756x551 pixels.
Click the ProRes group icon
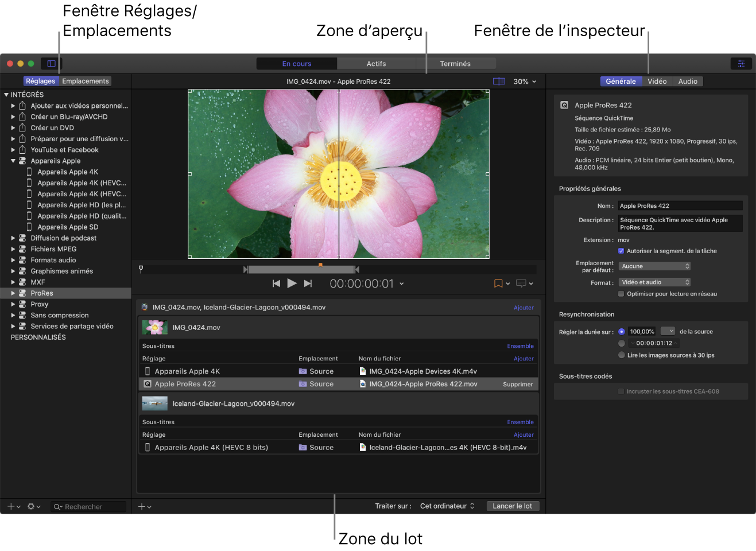[22, 293]
